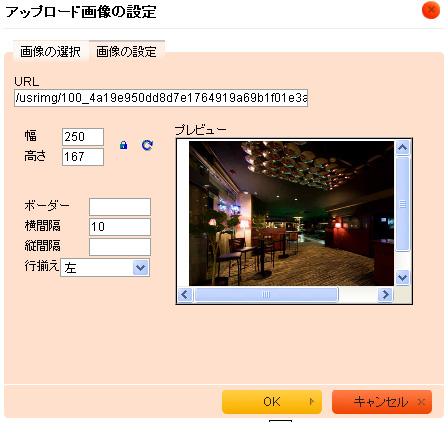Image resolution: width=448 pixels, height=422 pixels.
Task: Close dialog with the red X icon
Action: [x=431, y=10]
